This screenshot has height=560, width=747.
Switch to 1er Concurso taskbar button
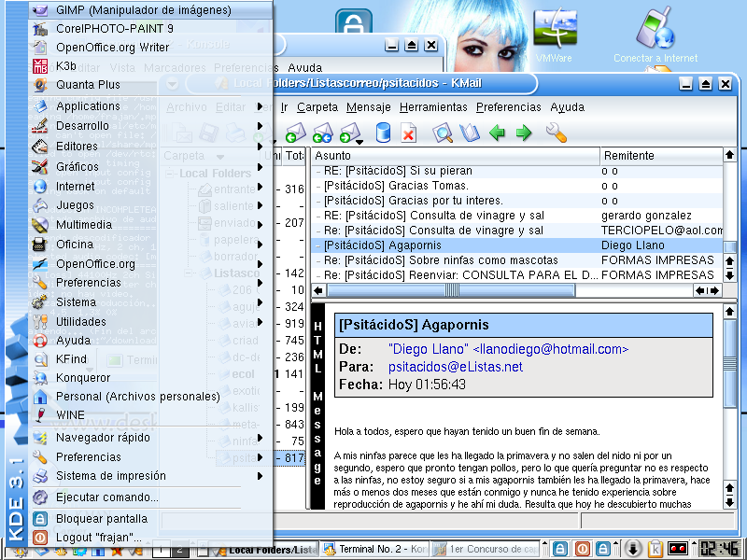tap(485, 549)
